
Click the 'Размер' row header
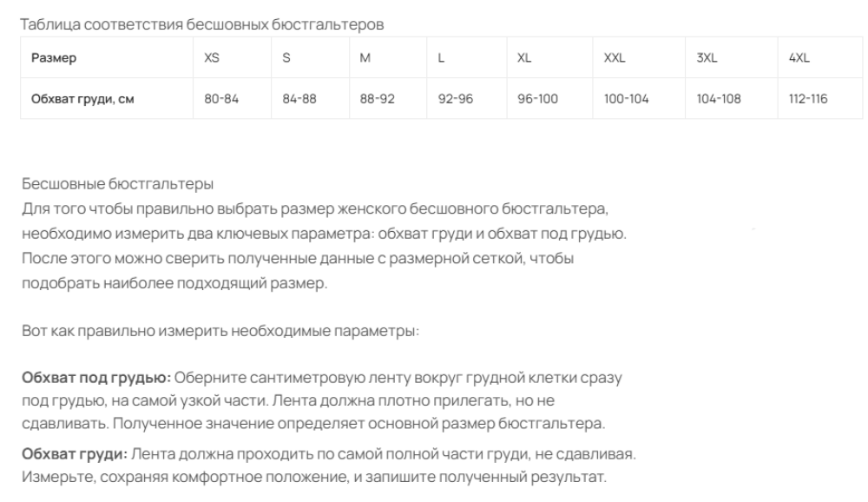pos(107,57)
